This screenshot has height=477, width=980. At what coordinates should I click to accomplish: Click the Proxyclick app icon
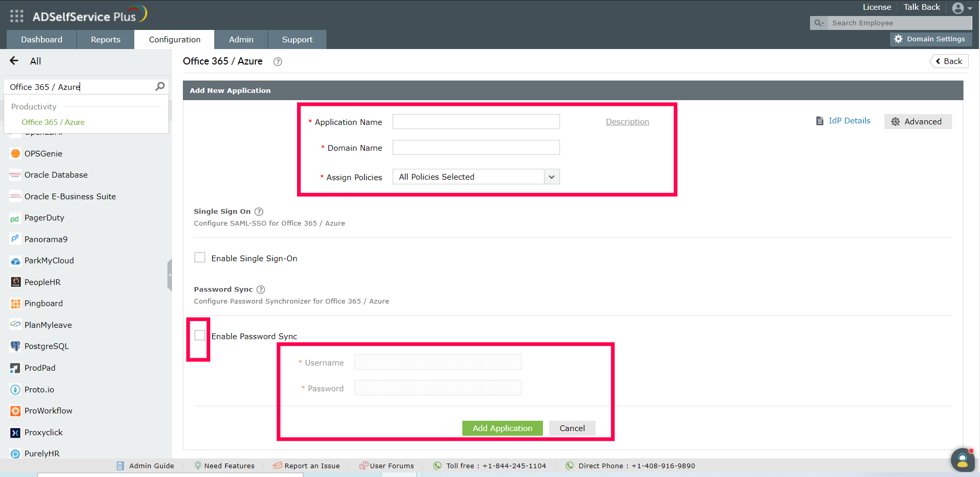pos(15,433)
